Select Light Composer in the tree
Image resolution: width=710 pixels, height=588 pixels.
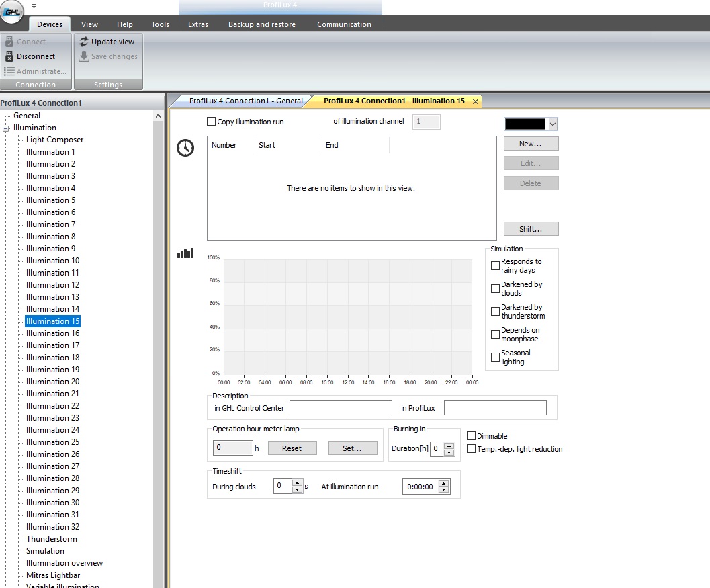point(55,140)
